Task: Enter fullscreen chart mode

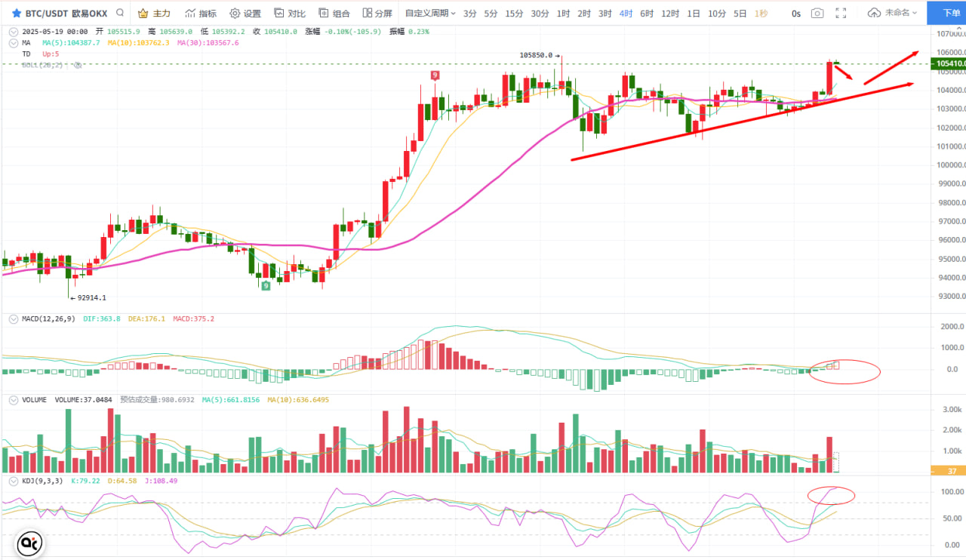Action: click(841, 14)
